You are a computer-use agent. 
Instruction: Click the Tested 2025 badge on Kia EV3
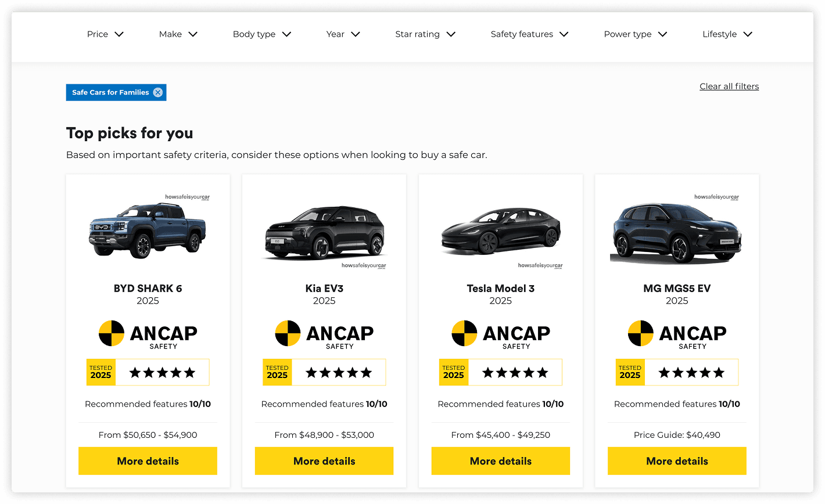pyautogui.click(x=277, y=372)
